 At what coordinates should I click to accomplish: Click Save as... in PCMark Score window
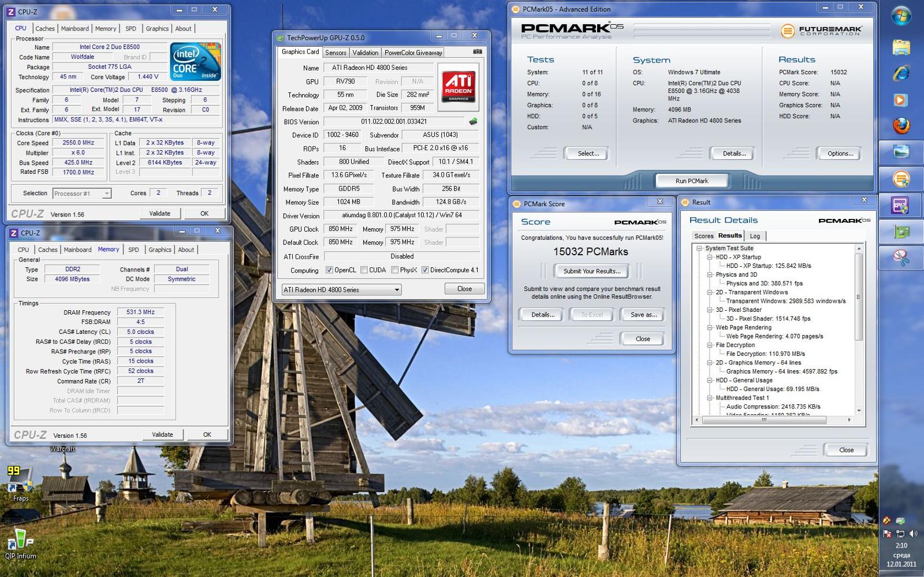643,315
